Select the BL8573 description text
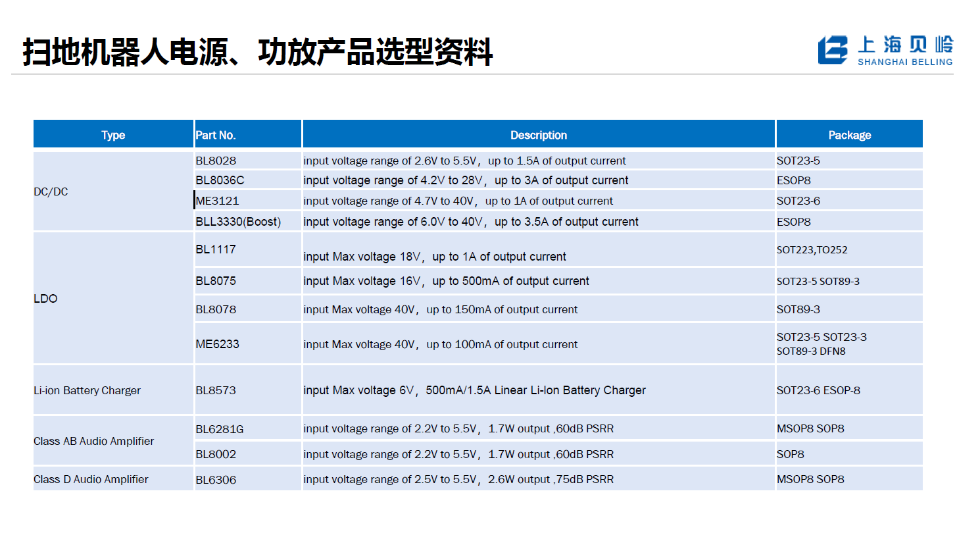Image resolution: width=980 pixels, height=539 pixels. tap(474, 390)
